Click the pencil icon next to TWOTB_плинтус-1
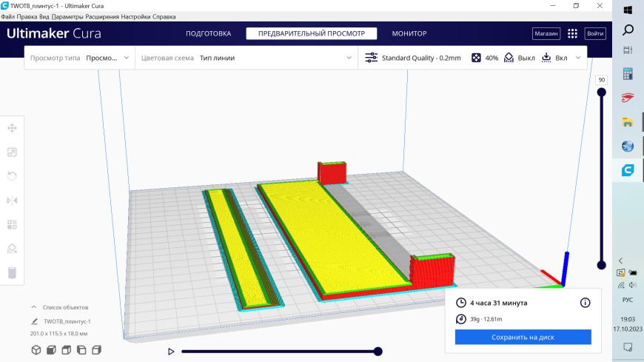This screenshot has width=644, height=362. [x=35, y=321]
